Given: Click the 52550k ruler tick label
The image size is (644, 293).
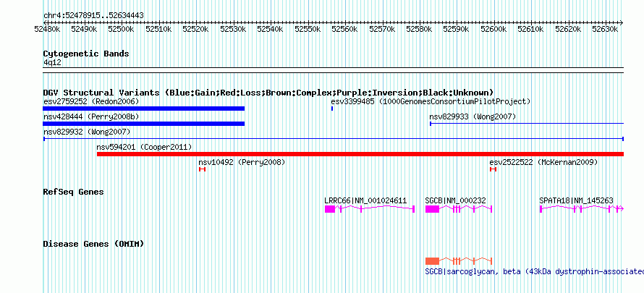Looking at the screenshot, I should [308, 29].
